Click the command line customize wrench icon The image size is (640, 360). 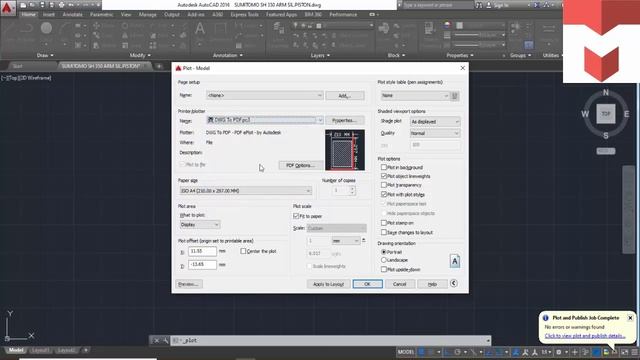[165, 340]
